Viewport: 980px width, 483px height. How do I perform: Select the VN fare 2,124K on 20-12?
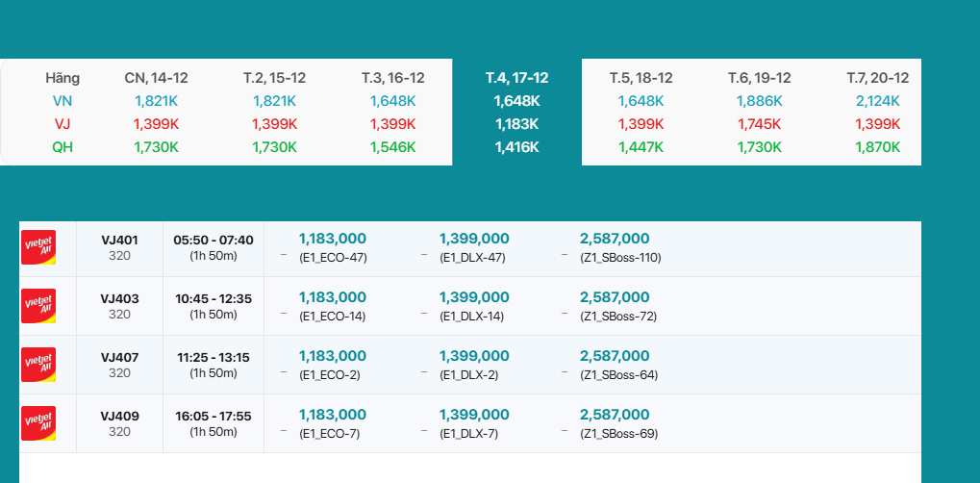click(x=877, y=101)
